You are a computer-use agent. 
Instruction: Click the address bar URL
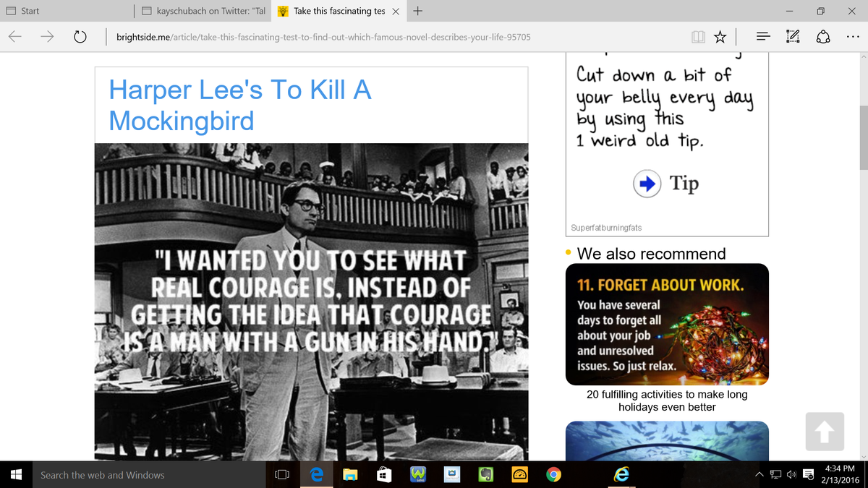pos(323,36)
